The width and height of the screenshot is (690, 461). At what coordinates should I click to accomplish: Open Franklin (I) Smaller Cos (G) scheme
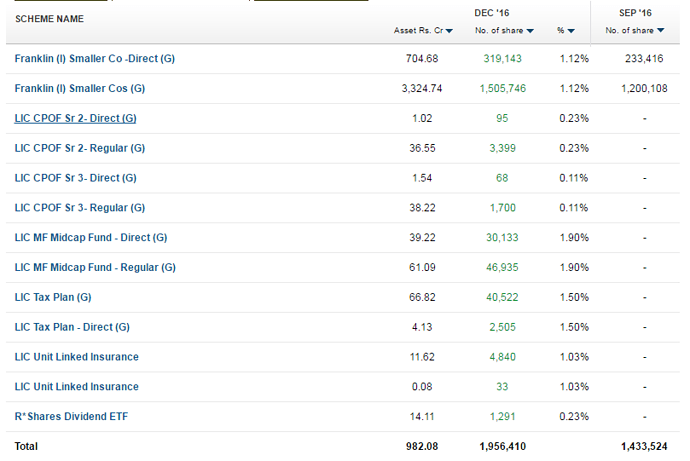(80, 88)
